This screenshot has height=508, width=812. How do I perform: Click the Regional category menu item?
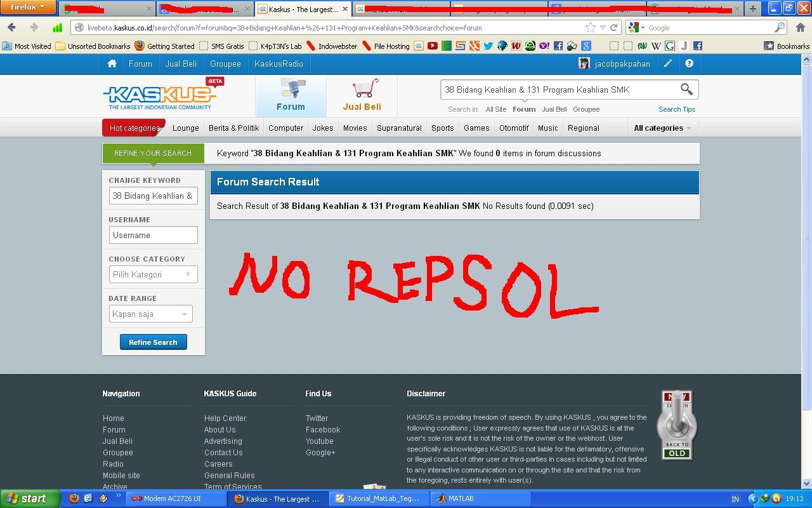[x=583, y=128]
